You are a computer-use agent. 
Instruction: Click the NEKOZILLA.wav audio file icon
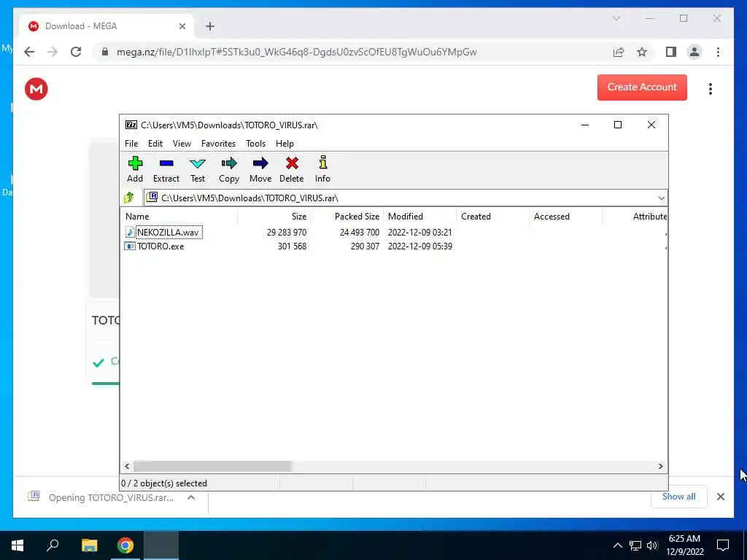[x=130, y=232]
